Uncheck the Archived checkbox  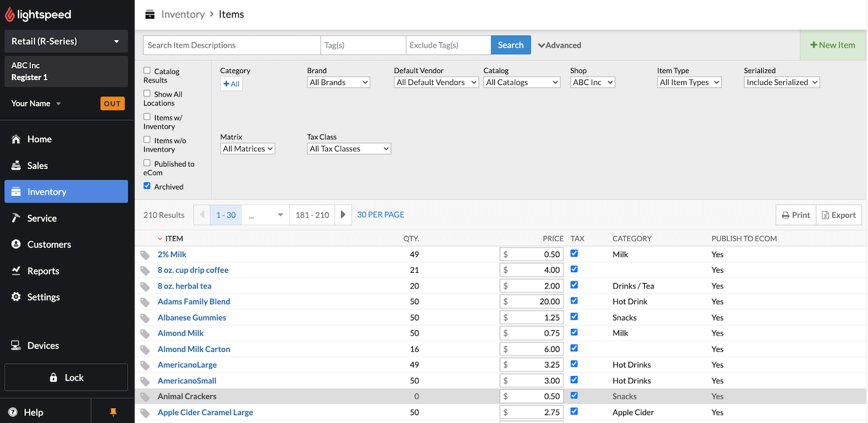pyautogui.click(x=147, y=186)
